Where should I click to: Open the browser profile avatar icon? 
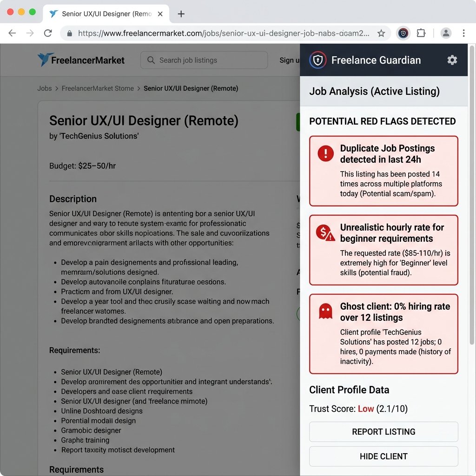446,33
